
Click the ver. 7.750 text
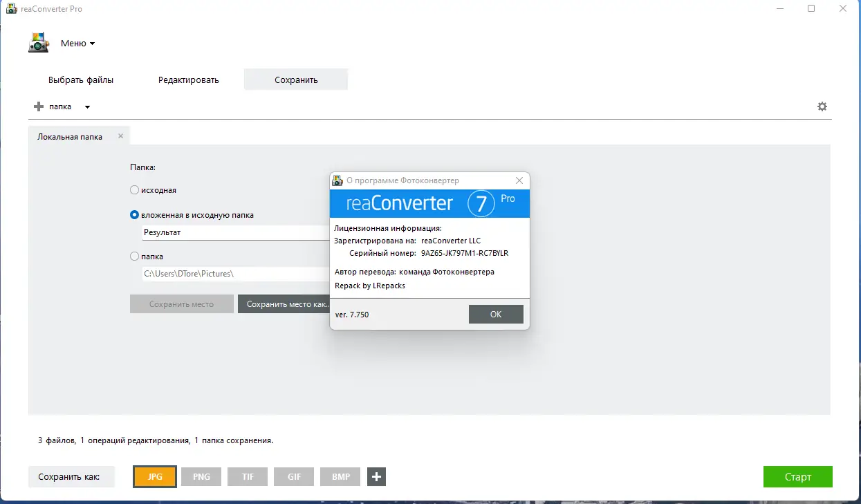(352, 314)
